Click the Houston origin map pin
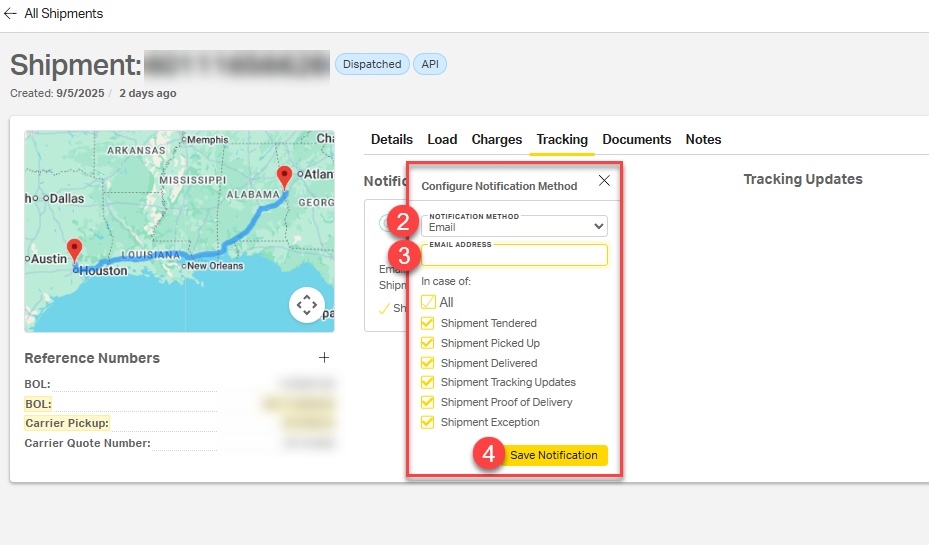Screen dimensions: 929x545 [x=73, y=250]
